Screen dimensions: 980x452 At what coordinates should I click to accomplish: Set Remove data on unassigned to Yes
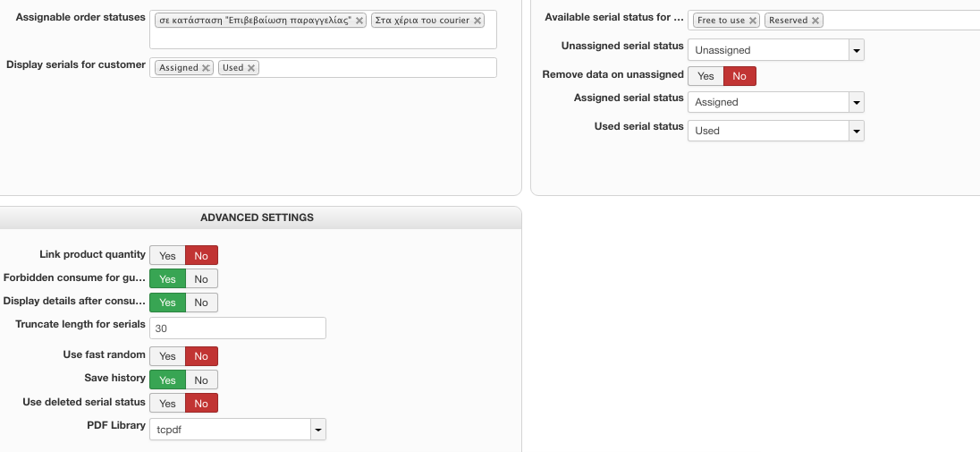pyautogui.click(x=705, y=77)
